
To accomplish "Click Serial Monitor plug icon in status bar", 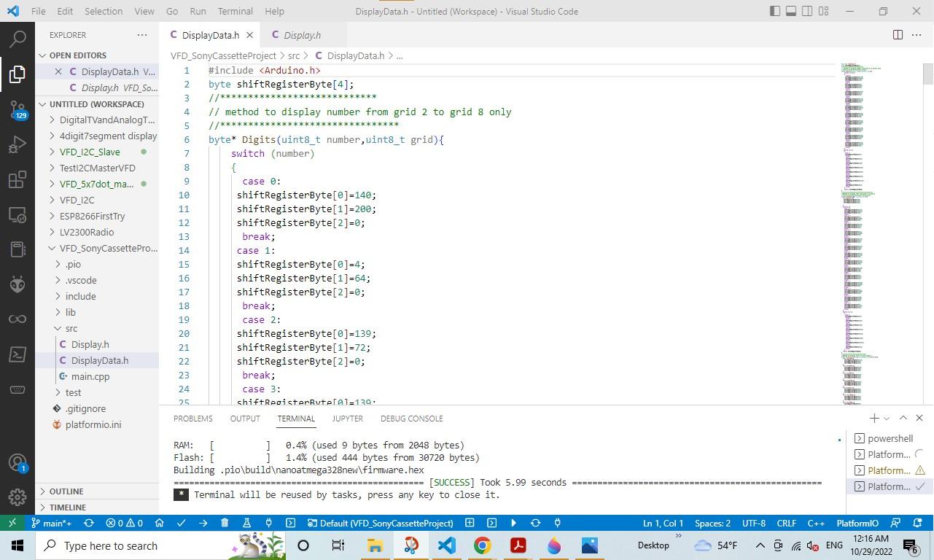I will [x=268, y=523].
